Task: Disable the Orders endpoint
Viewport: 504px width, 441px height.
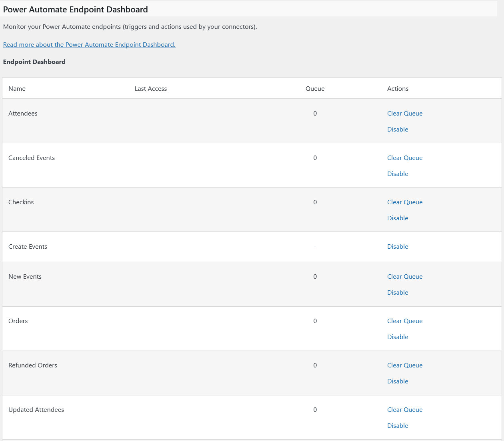Action: pos(397,337)
